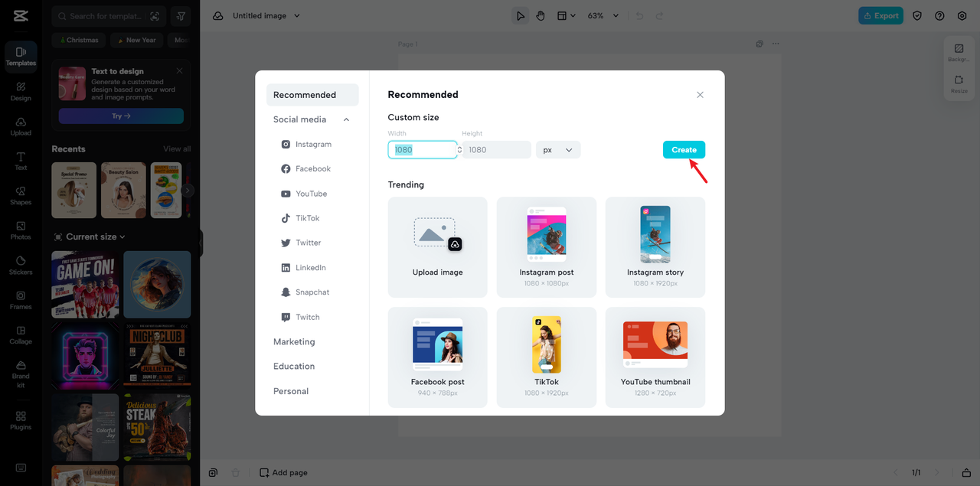Screen dimensions: 980x486
Task: Choose the Upload image card
Action: [438, 247]
